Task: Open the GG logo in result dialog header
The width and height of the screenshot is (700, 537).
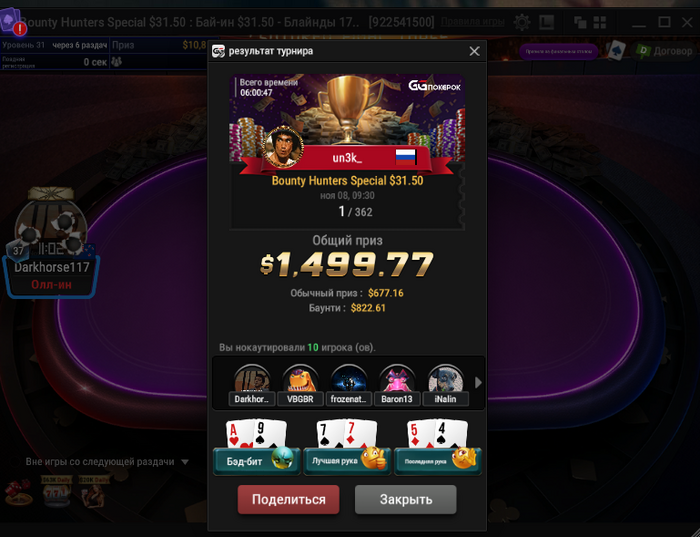Action: click(x=218, y=51)
